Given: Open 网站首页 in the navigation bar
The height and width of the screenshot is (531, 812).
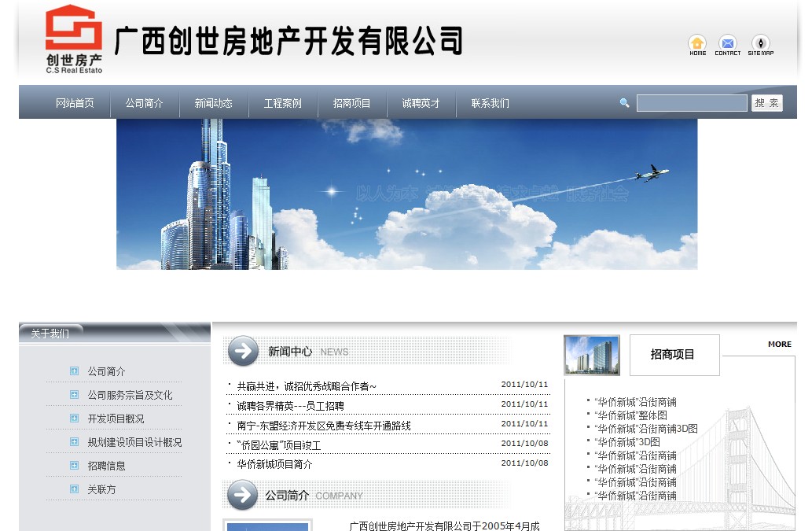Looking at the screenshot, I should point(75,103).
